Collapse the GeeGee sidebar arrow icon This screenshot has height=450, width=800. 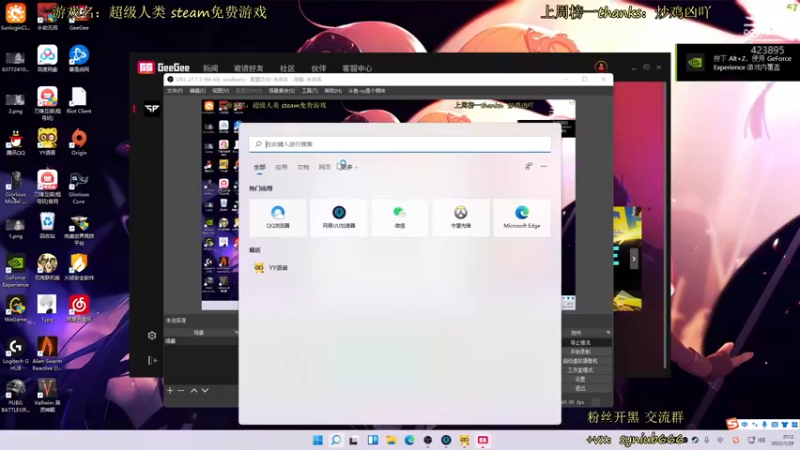153,360
